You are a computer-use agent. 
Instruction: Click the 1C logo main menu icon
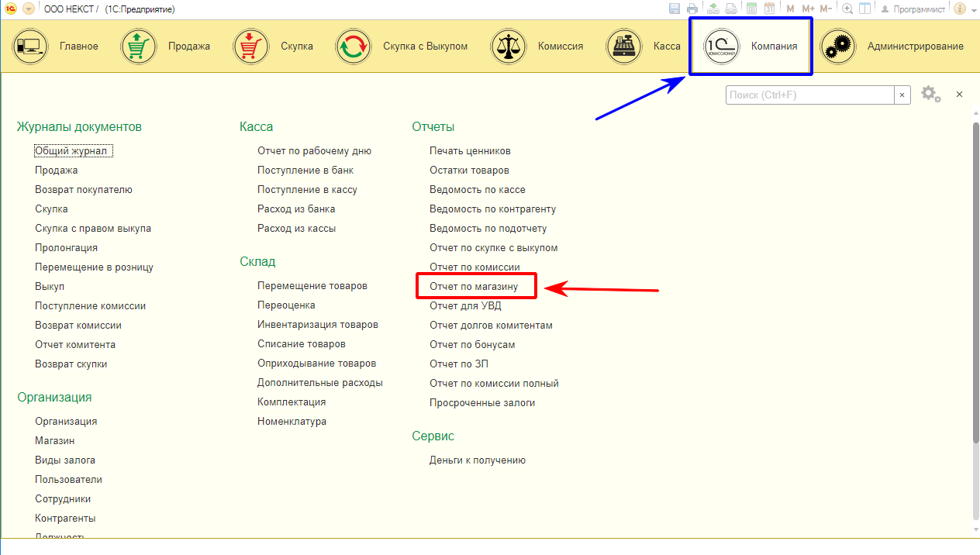click(11, 9)
